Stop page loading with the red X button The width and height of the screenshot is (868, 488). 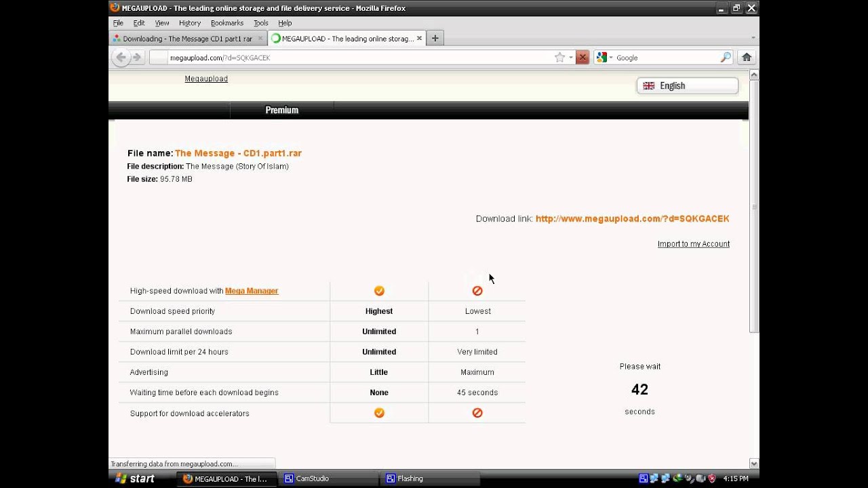(x=582, y=58)
